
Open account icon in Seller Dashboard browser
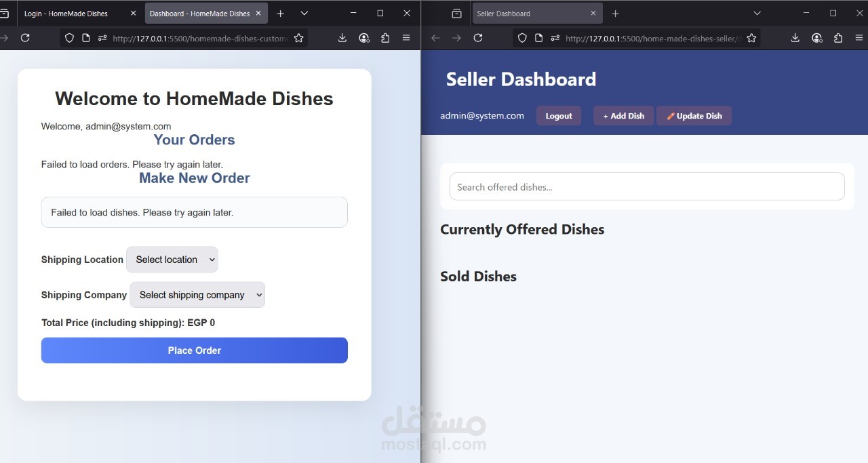click(817, 38)
